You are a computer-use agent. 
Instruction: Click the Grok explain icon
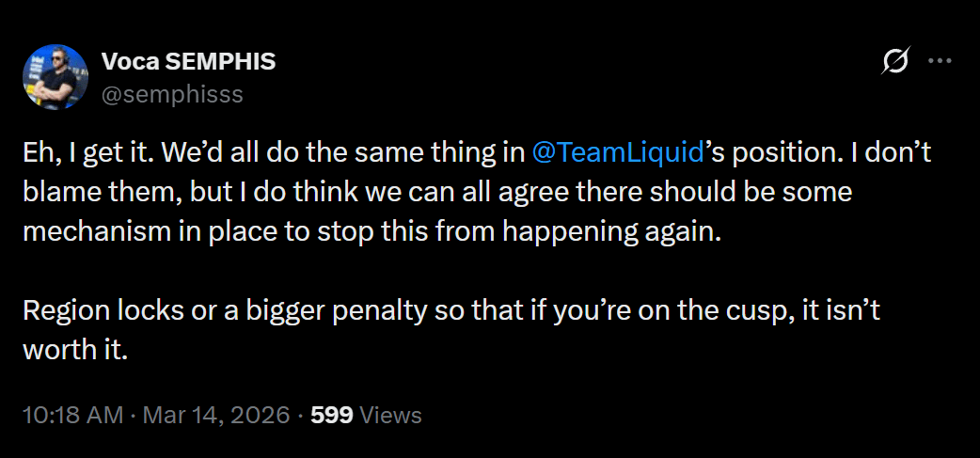tap(894, 62)
